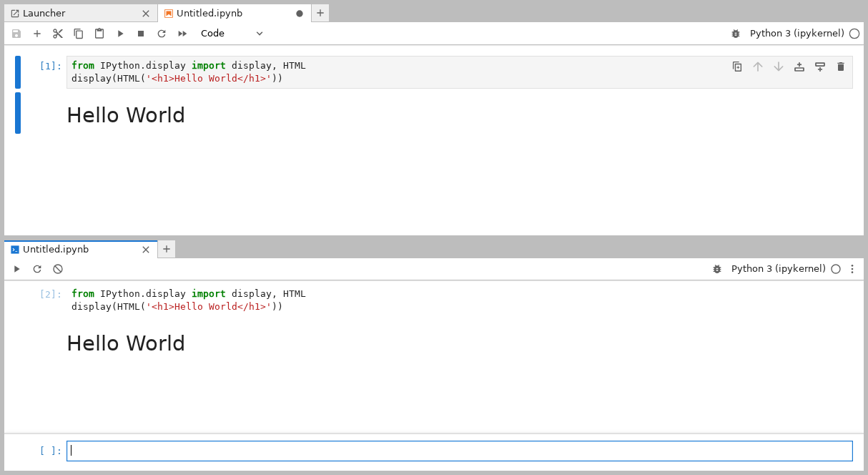This screenshot has height=475, width=868.
Task: Duplicate the cell using the cell toolbar
Action: (x=737, y=67)
